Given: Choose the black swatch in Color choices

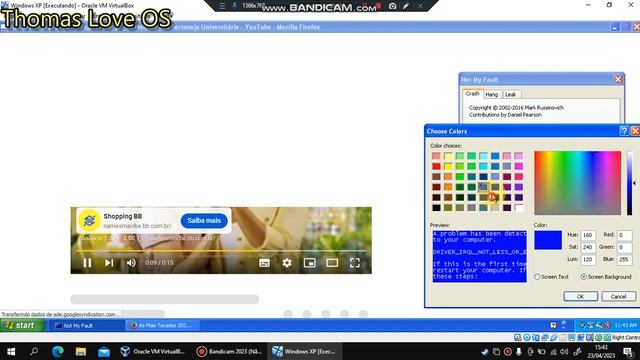Looking at the screenshot, I should 436,208.
